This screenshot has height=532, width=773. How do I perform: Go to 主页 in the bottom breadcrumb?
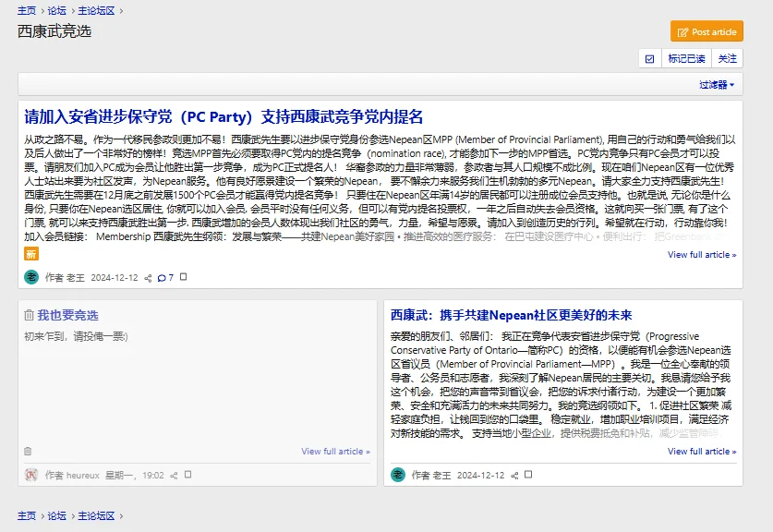[27, 515]
